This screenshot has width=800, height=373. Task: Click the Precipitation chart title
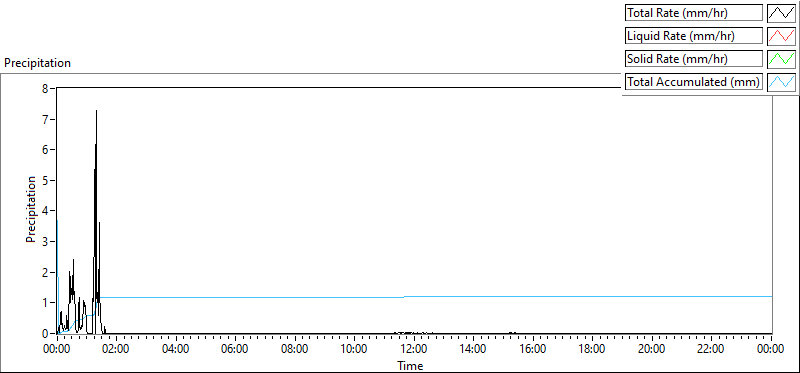37,63
